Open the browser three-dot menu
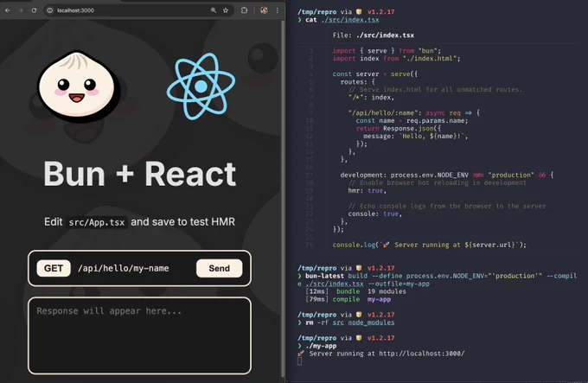Image resolution: width=588 pixels, height=383 pixels. click(277, 10)
